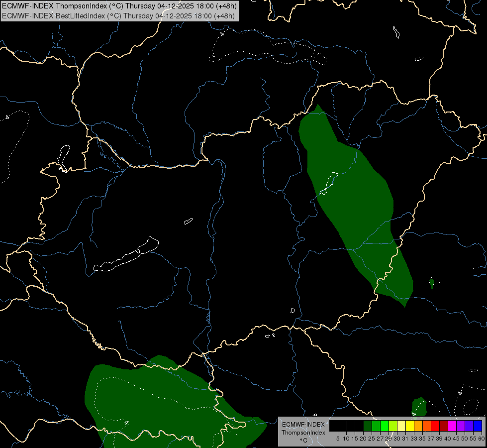Click the legend tick value '37'

point(431,439)
